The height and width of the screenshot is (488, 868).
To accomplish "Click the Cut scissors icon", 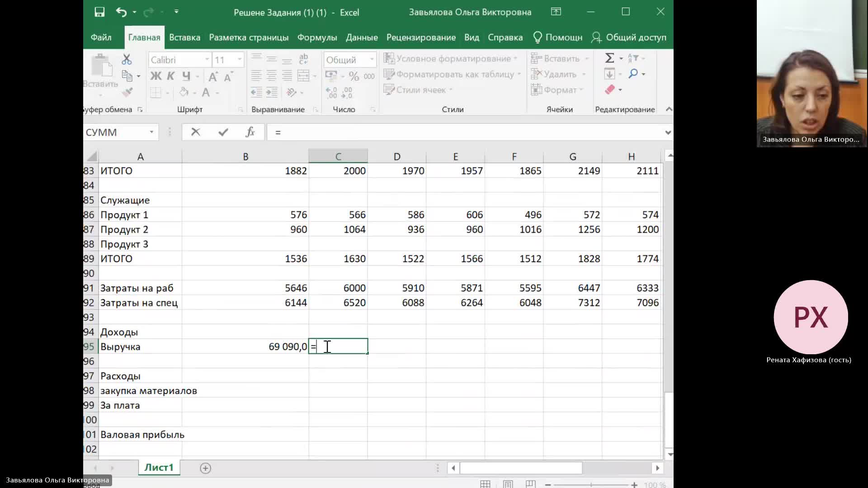I will 127,59.
